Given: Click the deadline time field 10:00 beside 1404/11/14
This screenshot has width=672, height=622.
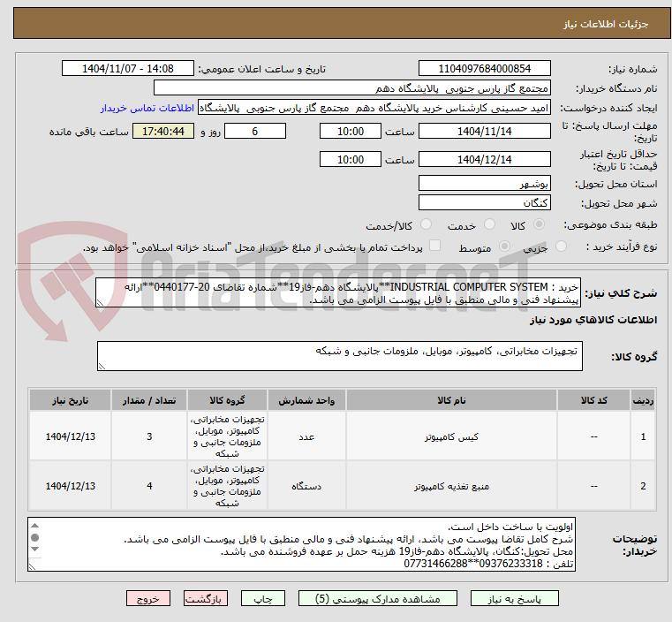Looking at the screenshot, I should 351,131.
